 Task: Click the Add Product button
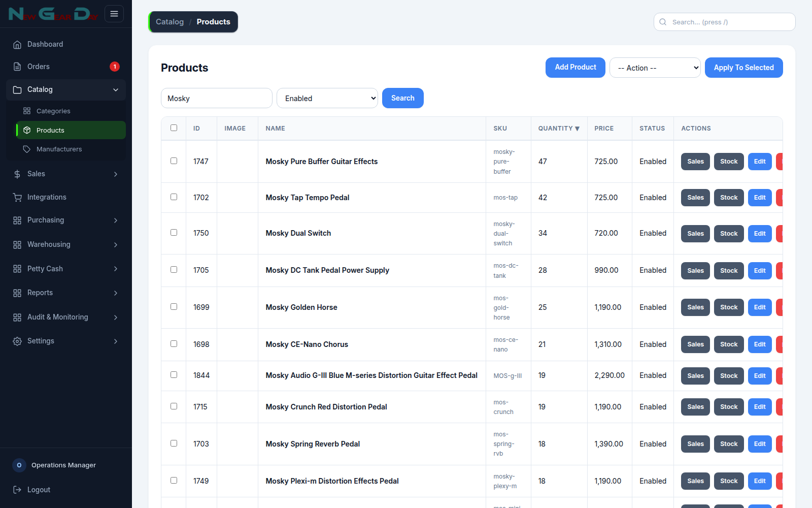coord(576,68)
